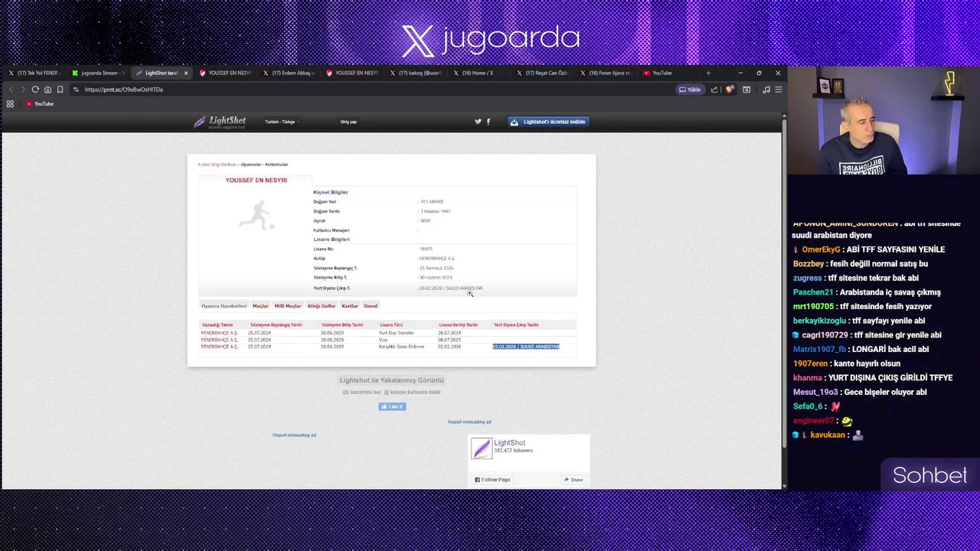Click Lightshot'ı ücretsiz indirin download button
Screen dimensions: 980x551
[x=548, y=122]
